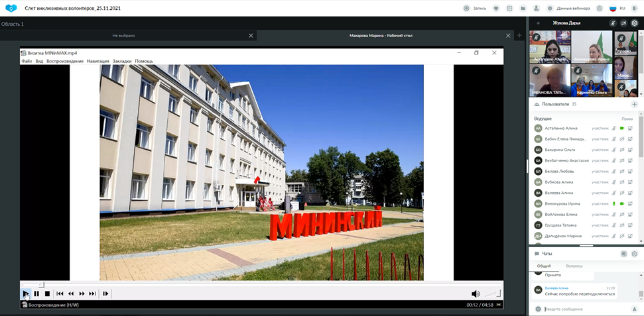Click Права column header in user list
This screenshot has width=644, height=316.
(x=627, y=119)
